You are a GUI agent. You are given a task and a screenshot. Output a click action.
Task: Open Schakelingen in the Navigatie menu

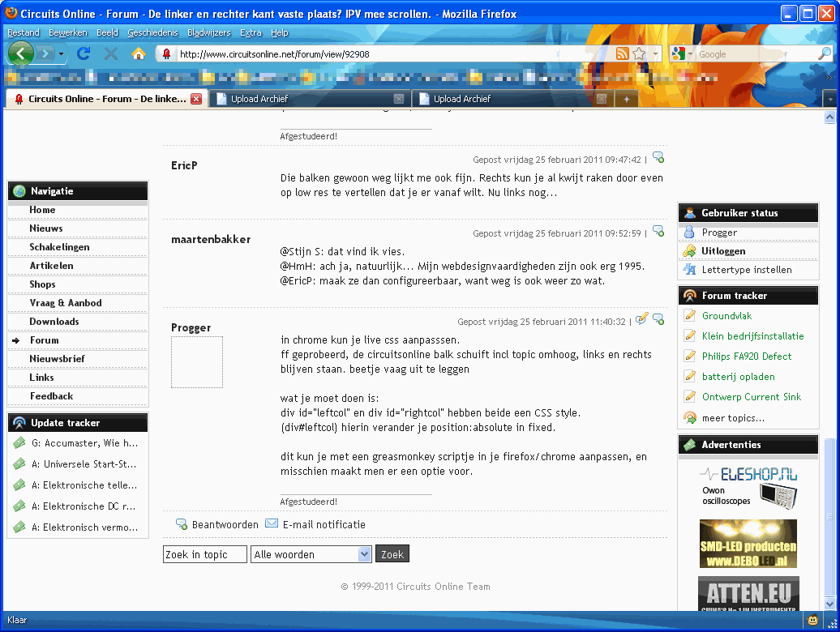click(59, 247)
